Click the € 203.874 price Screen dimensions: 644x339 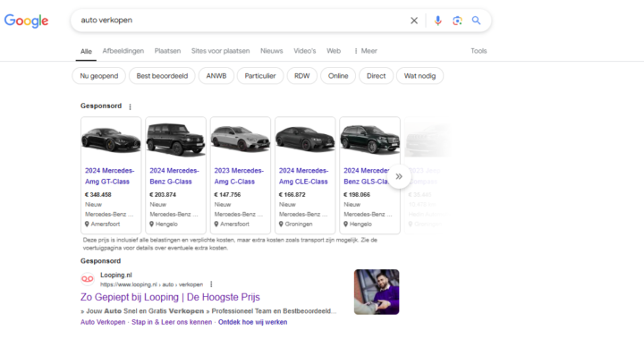[x=163, y=195]
